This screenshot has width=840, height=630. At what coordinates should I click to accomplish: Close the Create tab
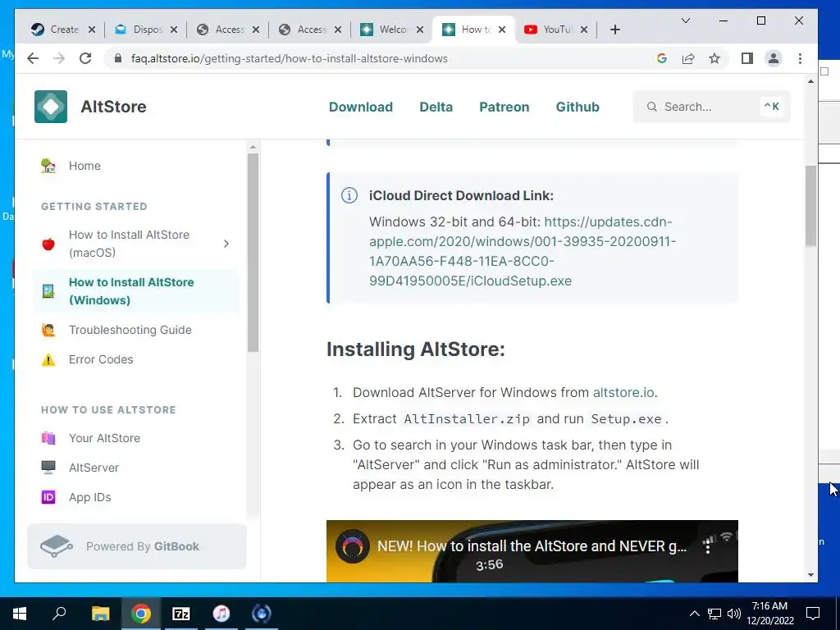pyautogui.click(x=92, y=30)
